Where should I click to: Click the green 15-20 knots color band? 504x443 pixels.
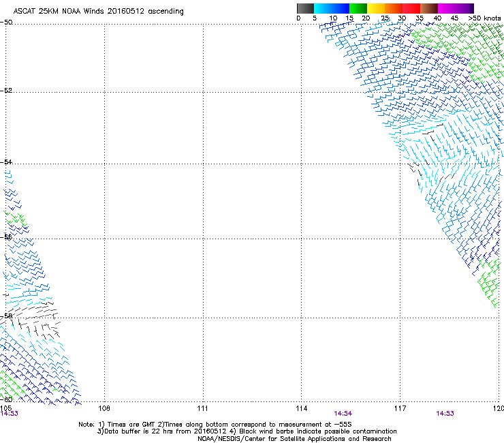[358, 8]
